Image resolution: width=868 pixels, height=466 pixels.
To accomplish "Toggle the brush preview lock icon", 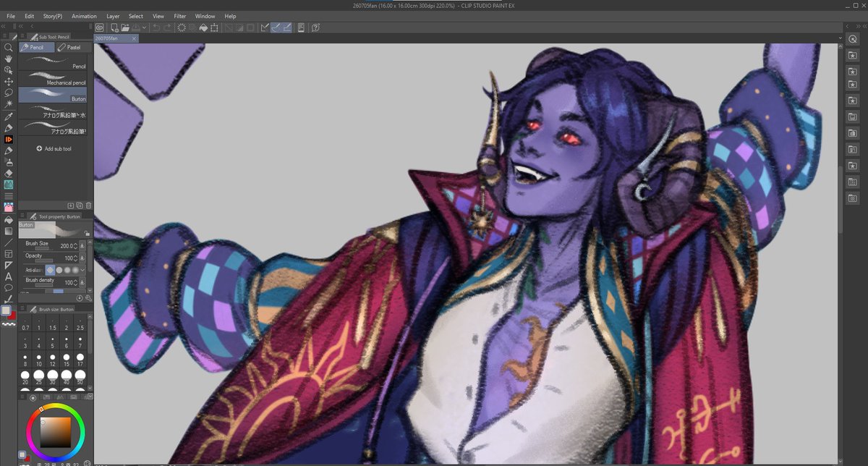I will 87,233.
